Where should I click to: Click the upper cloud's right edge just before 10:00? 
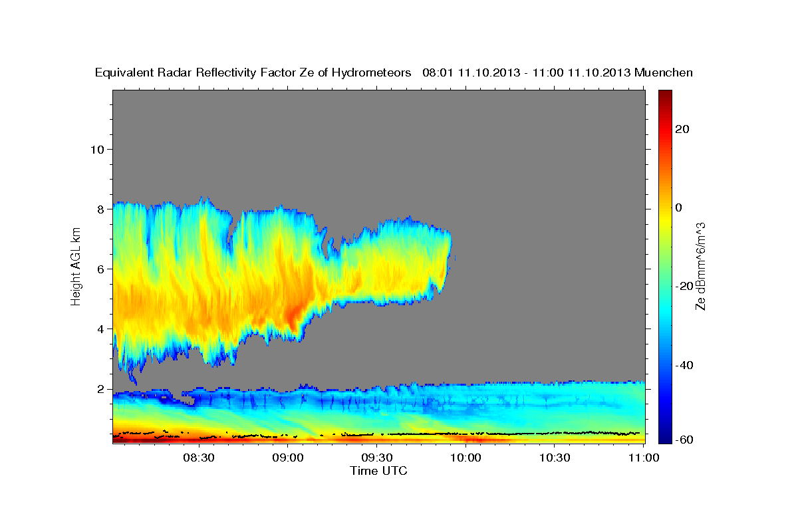click(450, 249)
